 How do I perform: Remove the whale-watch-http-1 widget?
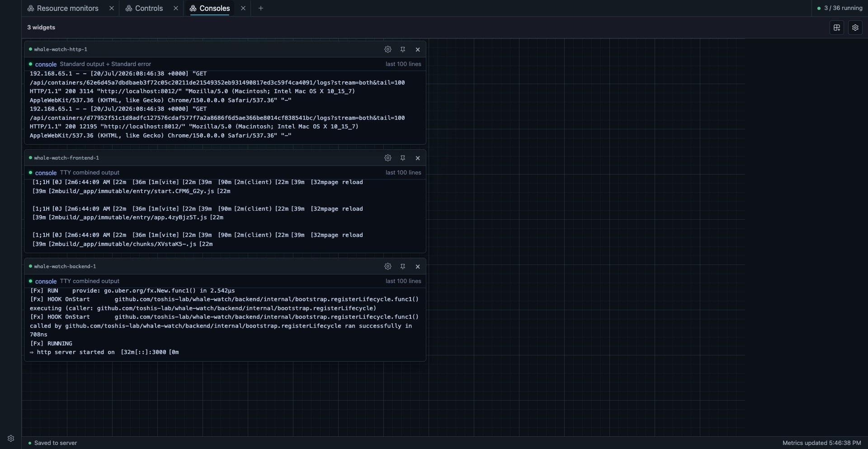(418, 49)
